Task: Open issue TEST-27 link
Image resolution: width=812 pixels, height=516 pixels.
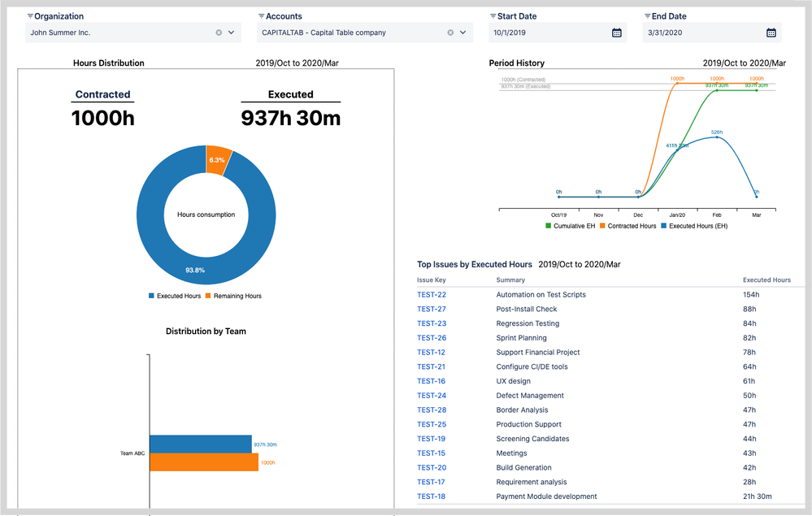Action: (432, 309)
